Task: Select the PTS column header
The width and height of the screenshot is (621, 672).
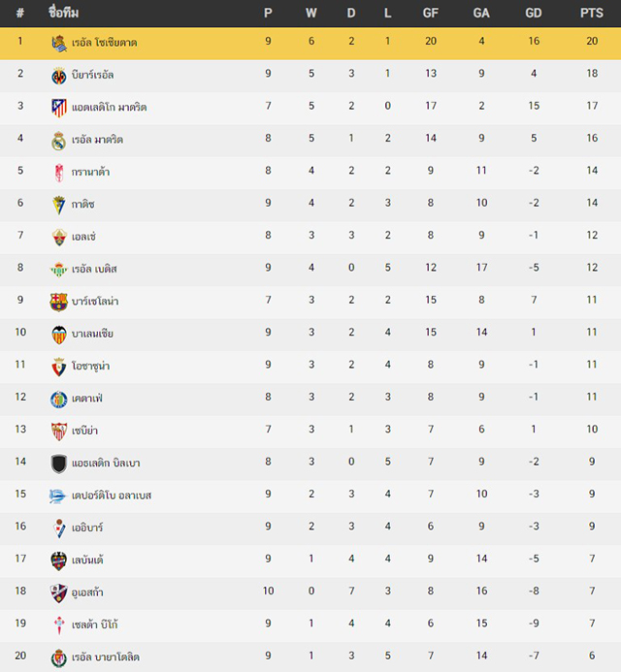Action: click(x=592, y=13)
